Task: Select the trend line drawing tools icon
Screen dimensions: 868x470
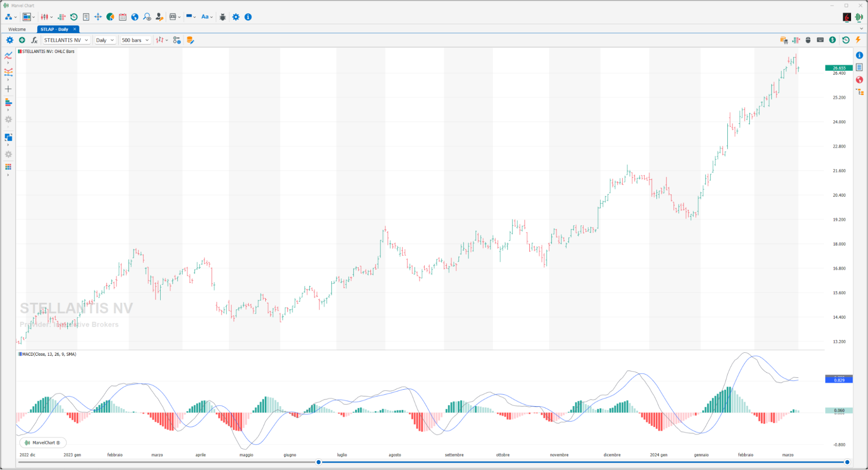Action: click(8, 55)
